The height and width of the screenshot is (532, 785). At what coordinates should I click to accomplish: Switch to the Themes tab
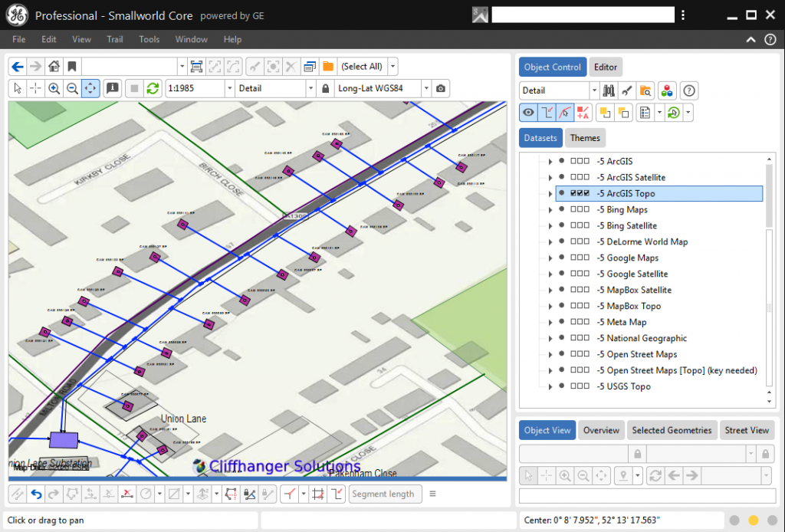pyautogui.click(x=585, y=138)
